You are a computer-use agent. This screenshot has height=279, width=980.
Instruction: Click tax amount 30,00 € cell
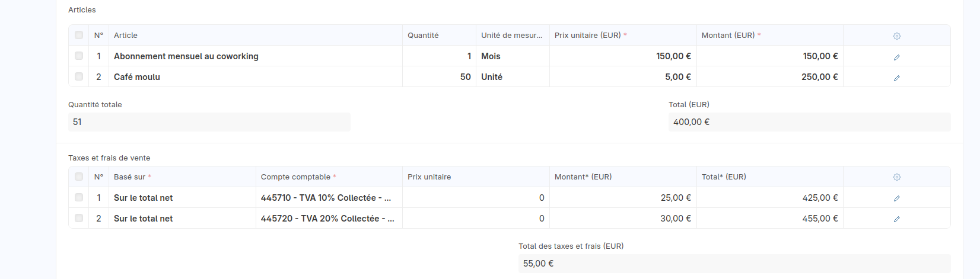[623, 219]
